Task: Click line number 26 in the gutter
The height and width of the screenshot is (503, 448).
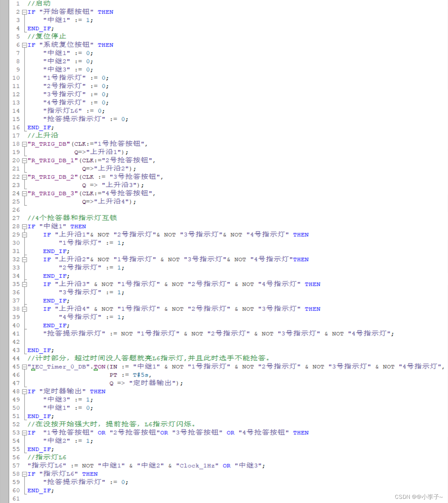Action: (x=16, y=210)
